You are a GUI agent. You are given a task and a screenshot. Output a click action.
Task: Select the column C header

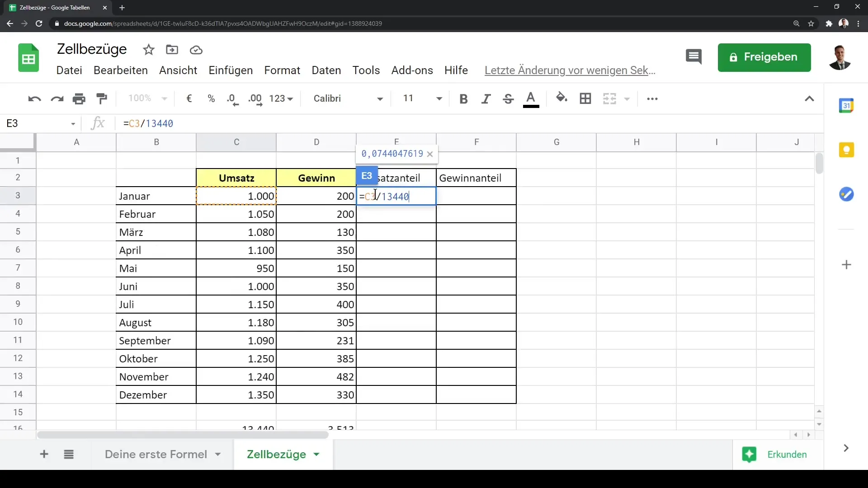pyautogui.click(x=236, y=142)
